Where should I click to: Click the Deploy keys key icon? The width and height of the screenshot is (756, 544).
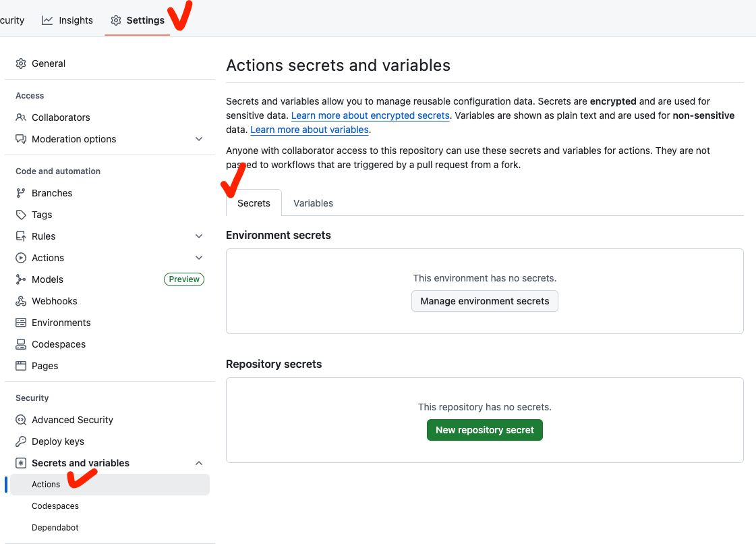tap(21, 441)
